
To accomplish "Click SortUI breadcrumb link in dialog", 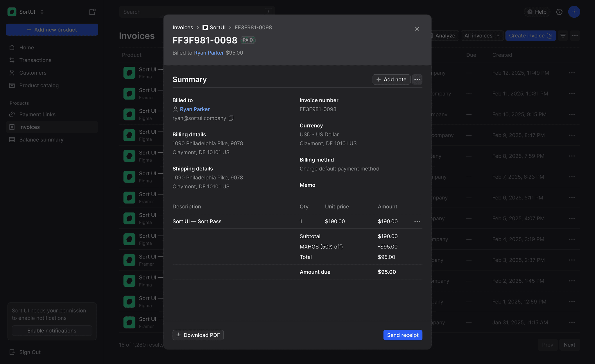I will click(x=218, y=28).
